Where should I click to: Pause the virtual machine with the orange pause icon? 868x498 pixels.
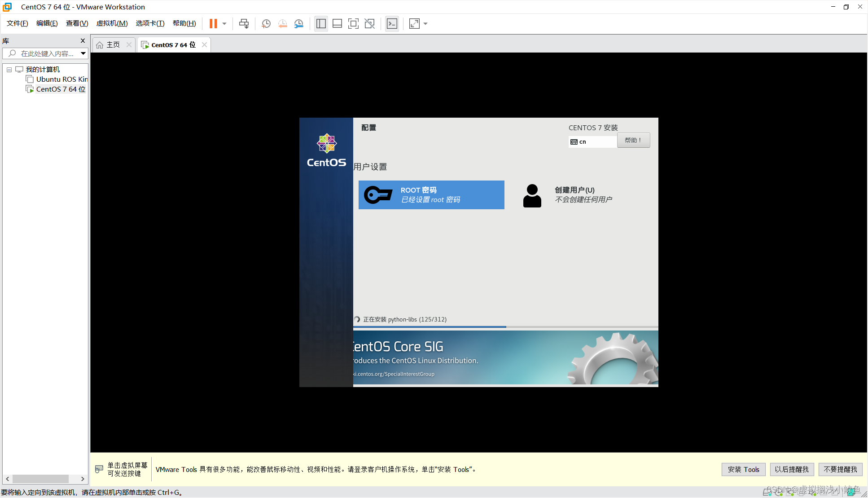213,24
